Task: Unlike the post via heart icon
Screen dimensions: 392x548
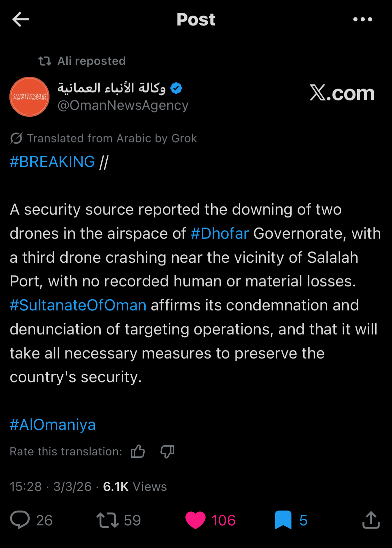Action: click(195, 520)
